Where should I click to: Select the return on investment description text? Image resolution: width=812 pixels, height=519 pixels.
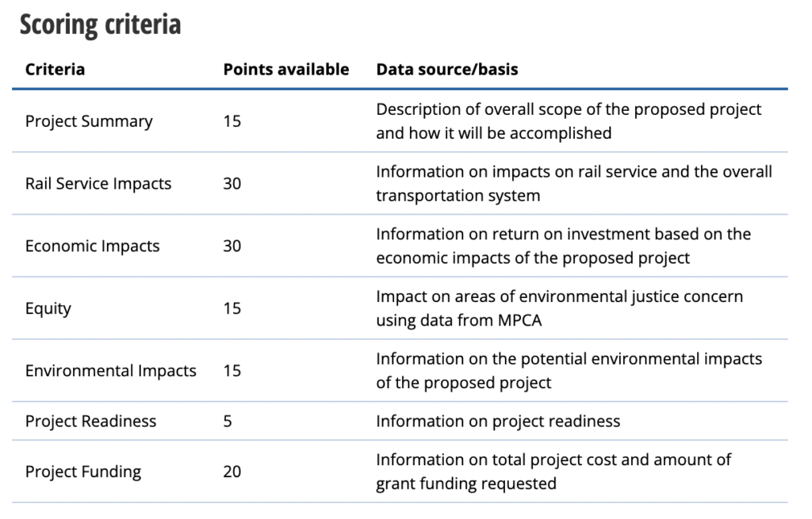click(563, 246)
